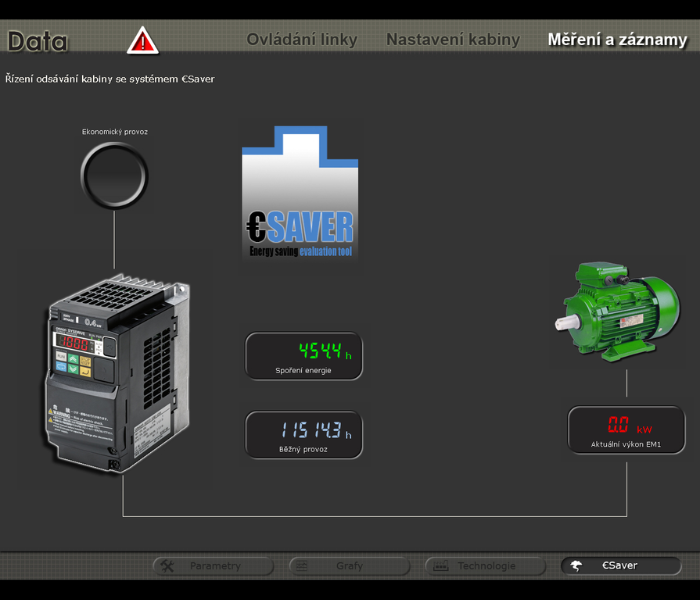
Task: Click the Aktuální výkon EM1 kW display
Action: coord(626,429)
